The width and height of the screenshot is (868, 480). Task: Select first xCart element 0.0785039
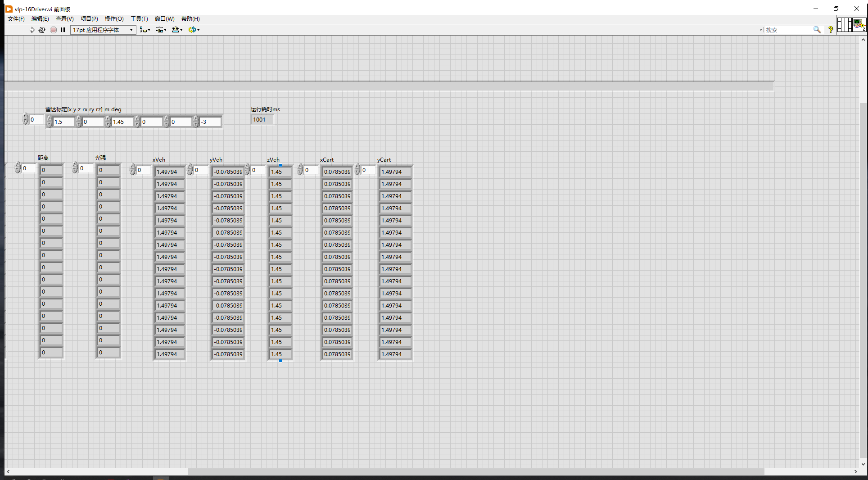[337, 172]
